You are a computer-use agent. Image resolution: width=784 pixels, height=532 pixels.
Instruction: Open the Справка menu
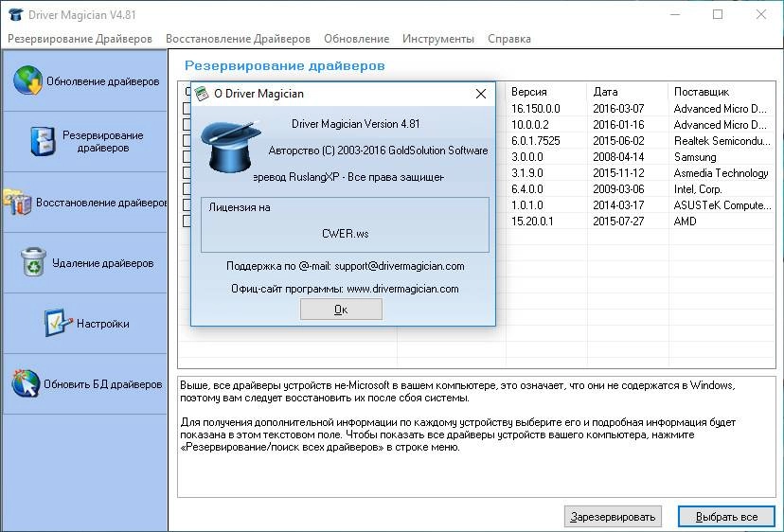[x=509, y=39]
